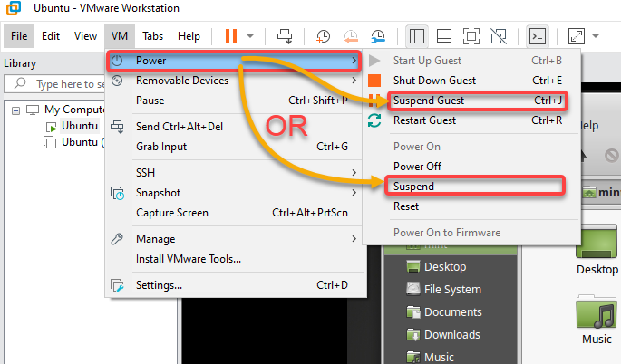The image size is (621, 364).
Task: Open File System in guest sidebar
Action: 452,289
